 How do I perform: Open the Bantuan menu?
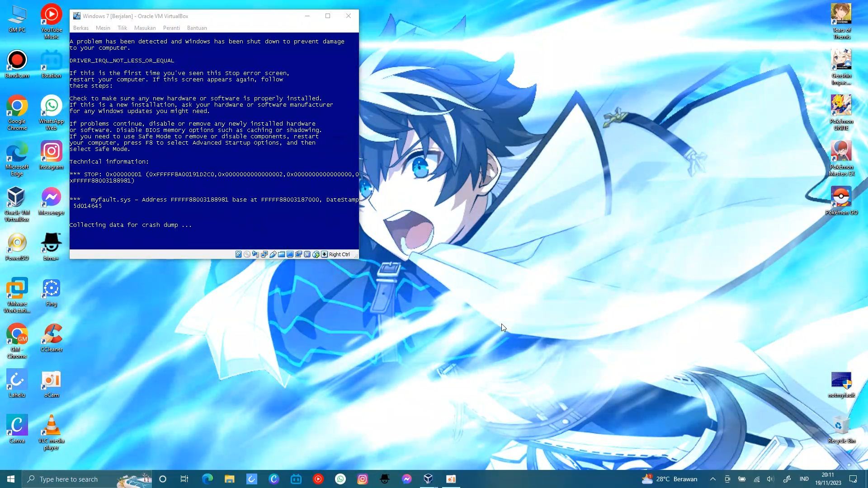click(197, 28)
